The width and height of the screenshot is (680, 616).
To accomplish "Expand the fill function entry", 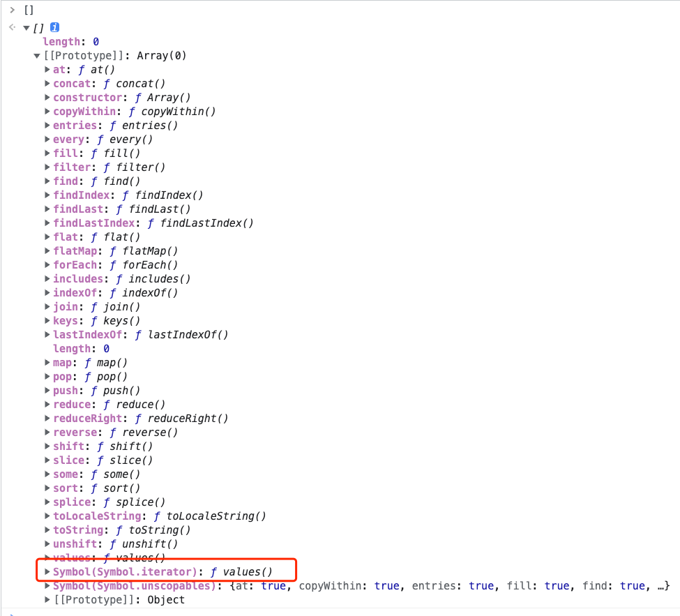I will click(47, 153).
